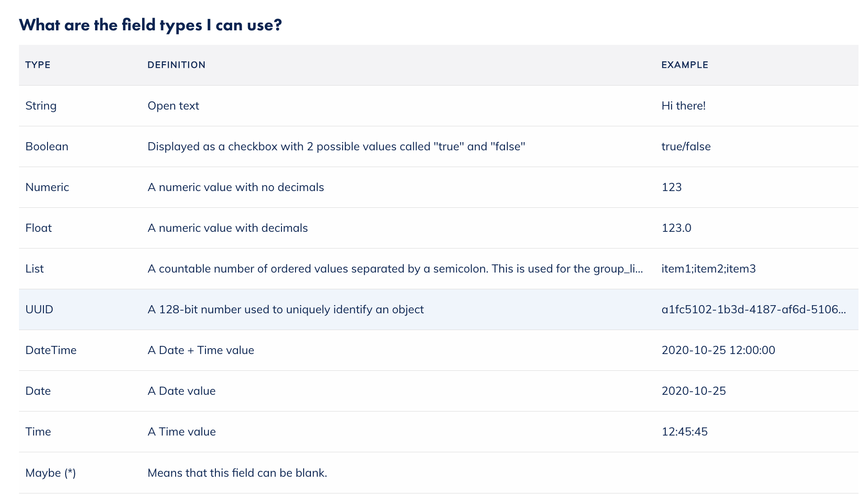
Task: Select the String type row
Action: (41, 105)
